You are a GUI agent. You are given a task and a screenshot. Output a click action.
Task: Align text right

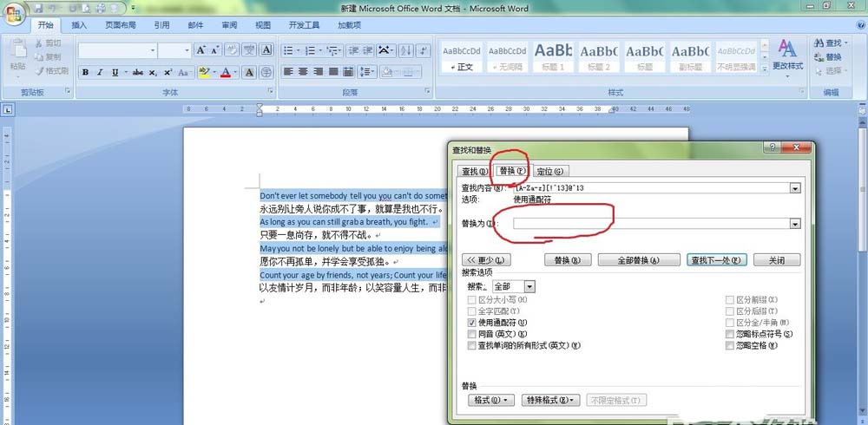pos(318,72)
